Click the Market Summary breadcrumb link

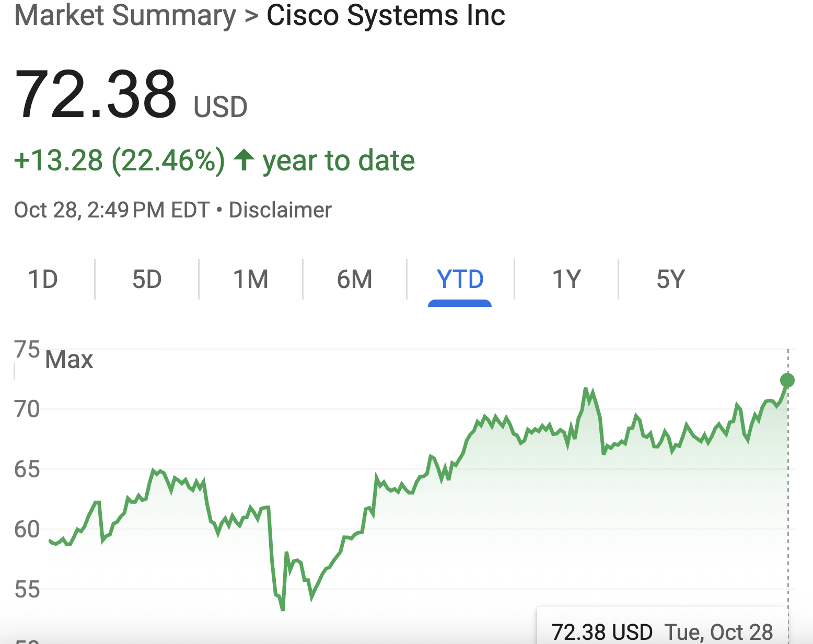pos(125,16)
